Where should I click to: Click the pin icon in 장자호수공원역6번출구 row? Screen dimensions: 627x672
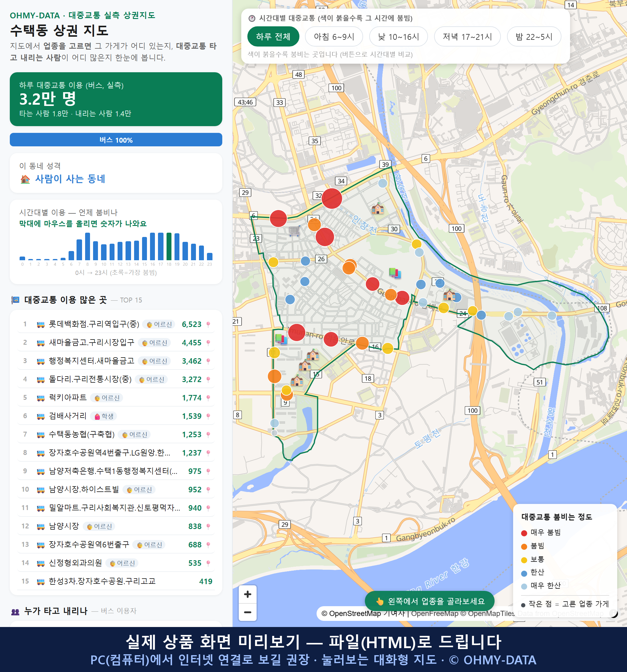click(208, 545)
